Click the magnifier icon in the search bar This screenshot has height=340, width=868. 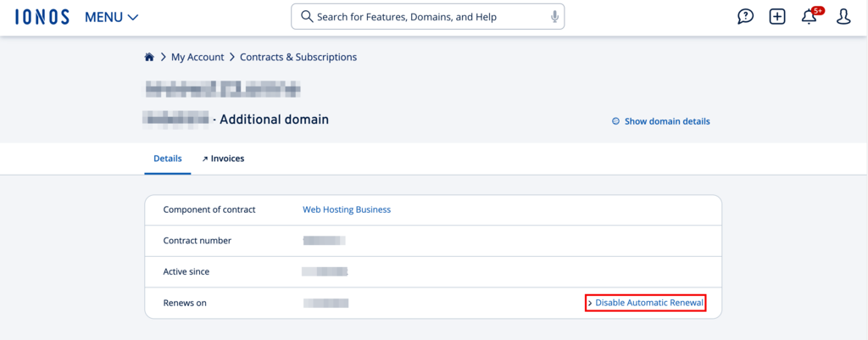coord(307,17)
